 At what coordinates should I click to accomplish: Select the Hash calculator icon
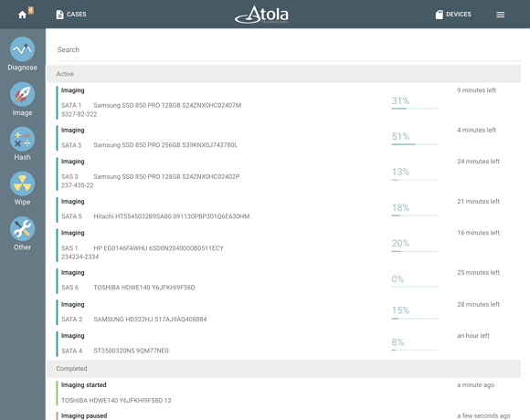[22, 139]
